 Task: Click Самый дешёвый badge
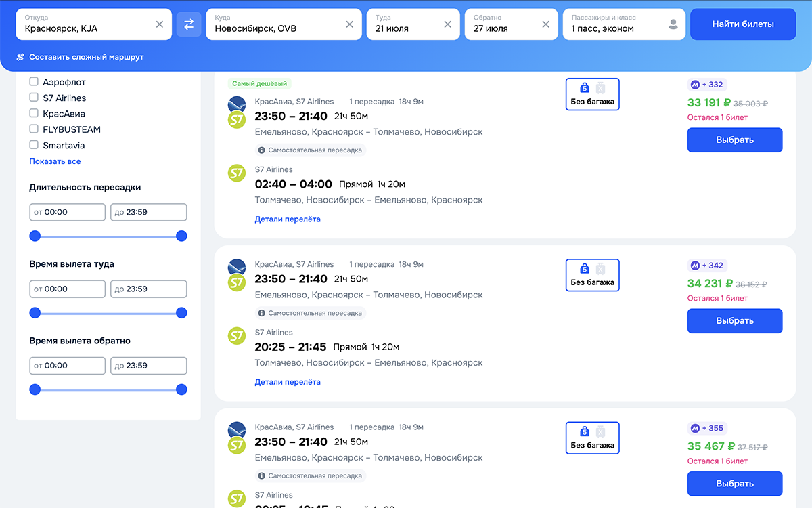coord(259,84)
